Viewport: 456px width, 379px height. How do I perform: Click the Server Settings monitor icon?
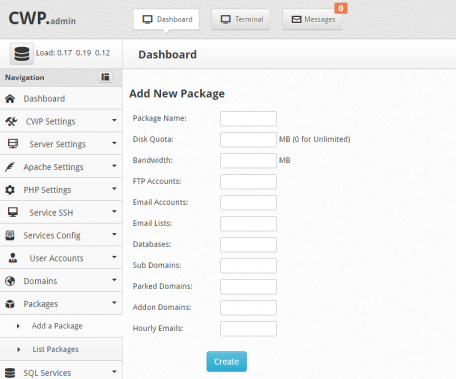point(13,144)
